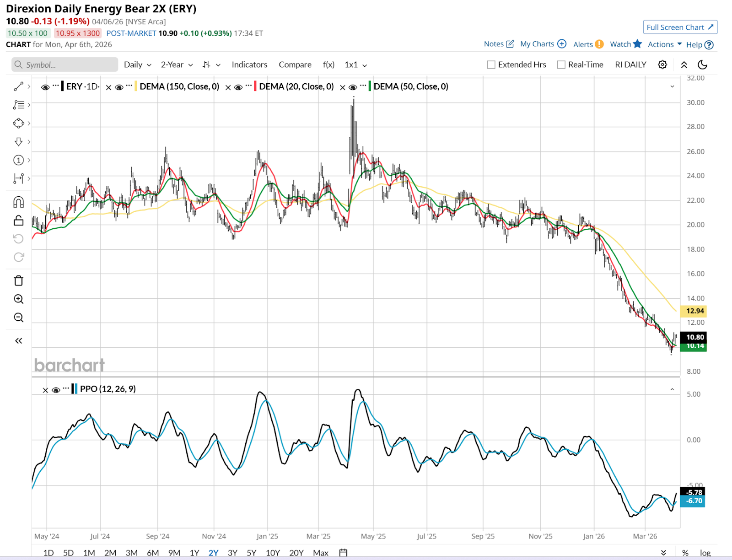
Task: Open the Actions dropdown menu
Action: 664,44
